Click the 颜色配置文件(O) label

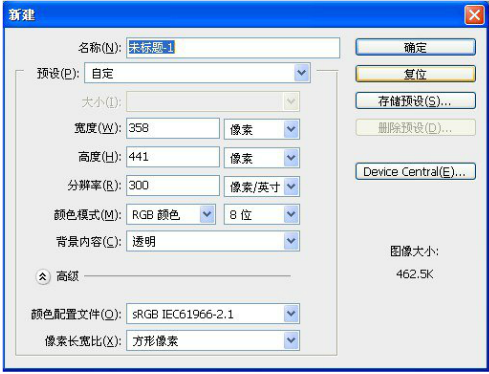coord(76,314)
